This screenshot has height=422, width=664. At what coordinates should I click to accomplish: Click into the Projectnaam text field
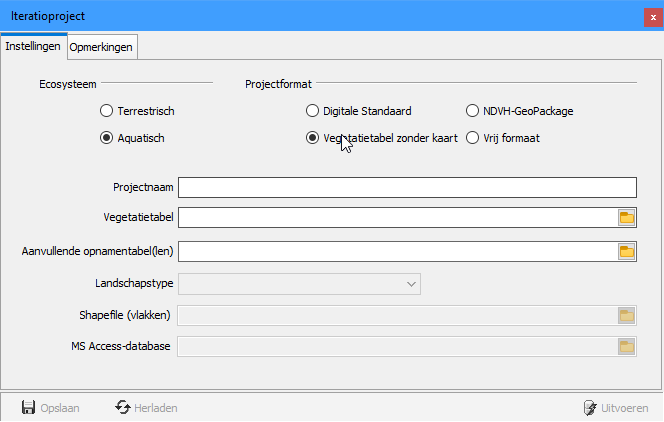click(407, 188)
